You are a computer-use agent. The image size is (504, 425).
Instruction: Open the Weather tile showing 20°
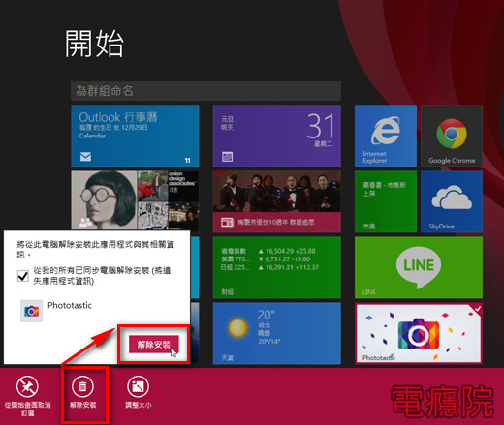click(x=277, y=333)
